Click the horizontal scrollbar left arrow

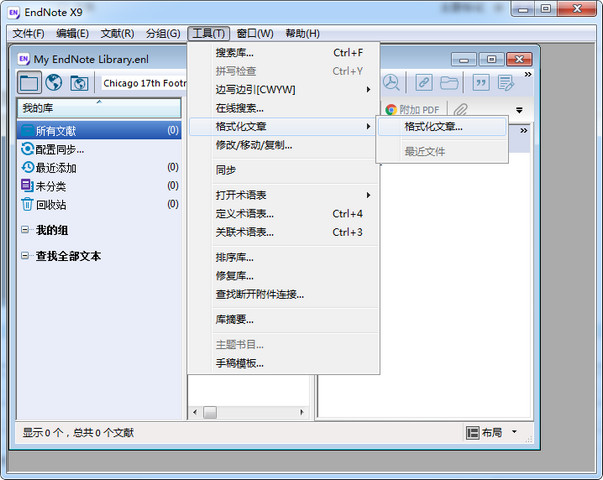tap(195, 412)
